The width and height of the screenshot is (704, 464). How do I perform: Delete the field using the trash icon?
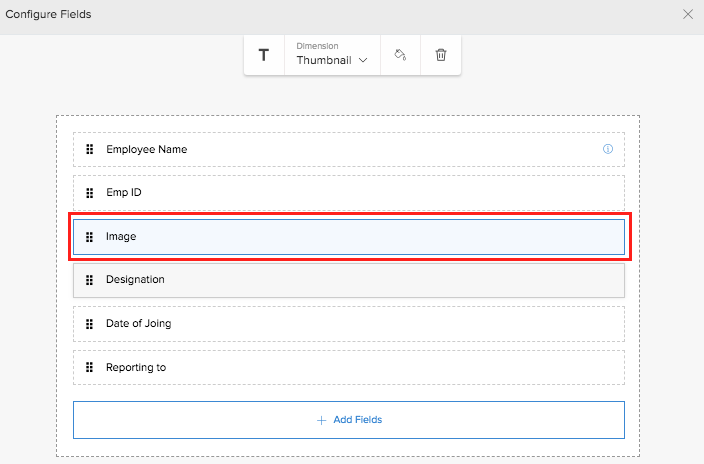click(x=441, y=55)
